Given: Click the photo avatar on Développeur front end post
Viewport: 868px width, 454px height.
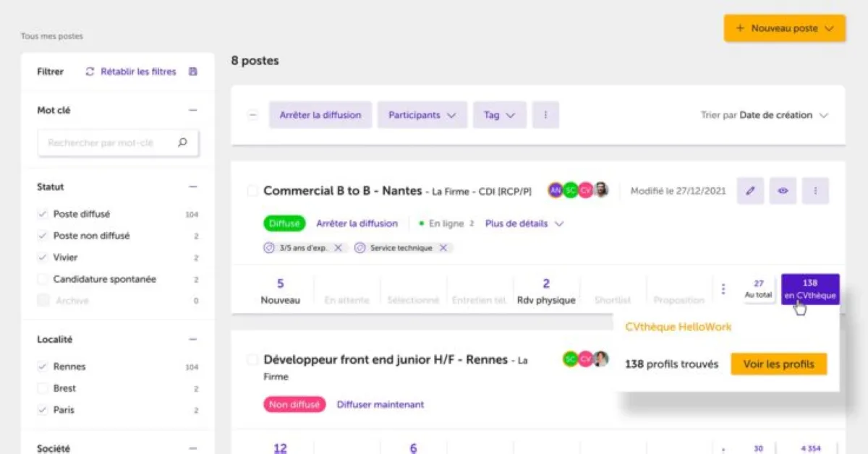Looking at the screenshot, I should [x=600, y=359].
